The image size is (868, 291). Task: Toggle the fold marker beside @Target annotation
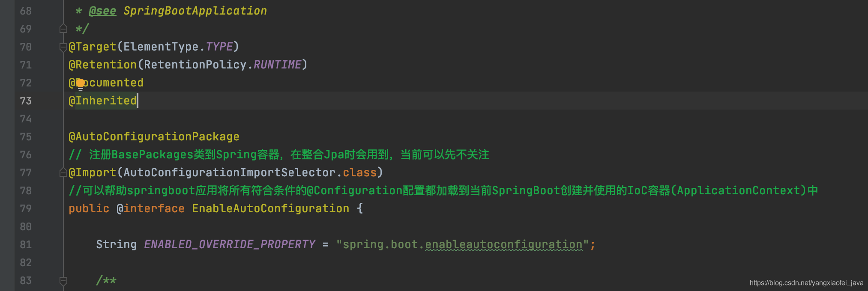(63, 47)
